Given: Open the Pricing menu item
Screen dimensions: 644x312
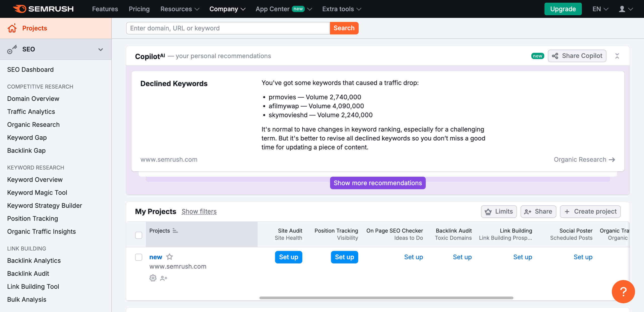Looking at the screenshot, I should pos(139,9).
